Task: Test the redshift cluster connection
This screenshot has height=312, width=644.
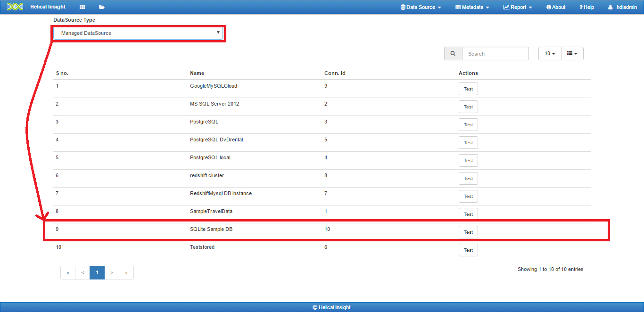Action: 468,178
